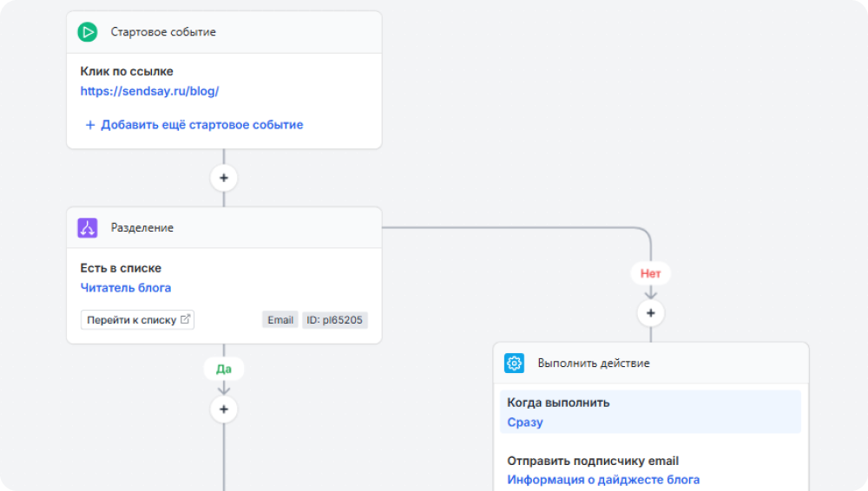Add a step below the start event block
Viewport: 868px width, 491px height.
[x=224, y=178]
